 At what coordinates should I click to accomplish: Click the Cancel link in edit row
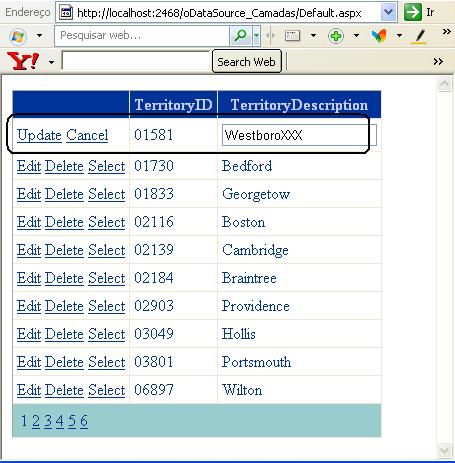(87, 135)
